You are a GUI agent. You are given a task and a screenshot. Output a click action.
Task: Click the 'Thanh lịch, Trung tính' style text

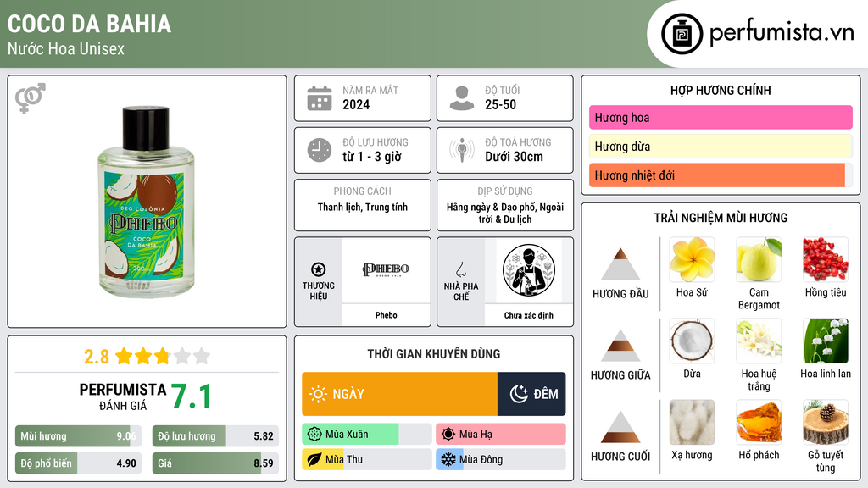(363, 207)
